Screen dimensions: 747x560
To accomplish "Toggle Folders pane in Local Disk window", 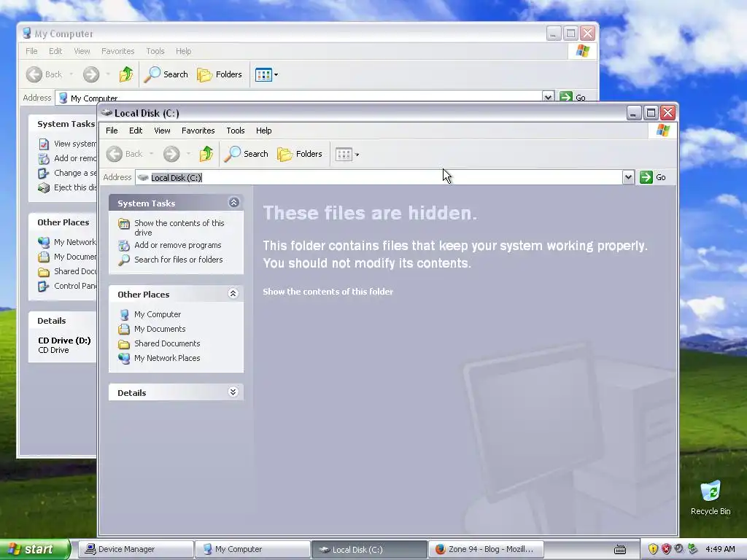I will pos(300,154).
